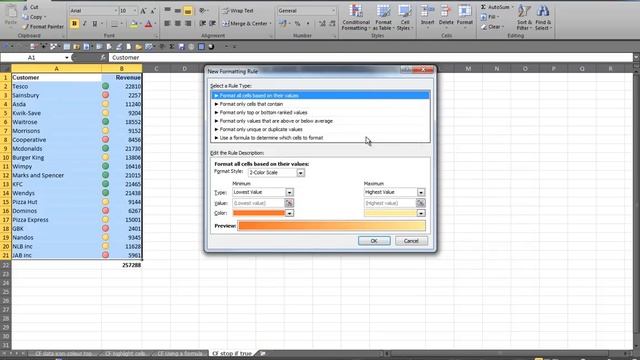Image resolution: width=640 pixels, height=360 pixels.
Task: Click the Increase Indent icon
Action: point(213,24)
